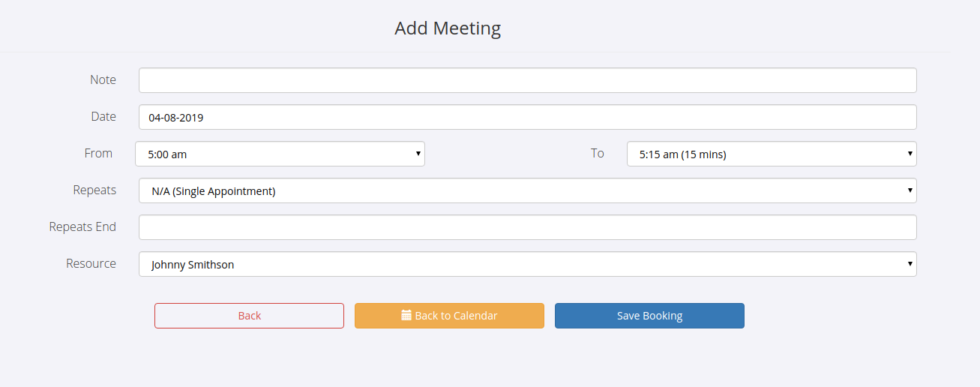Click the Repeats label
The height and width of the screenshot is (387, 980).
coord(94,190)
